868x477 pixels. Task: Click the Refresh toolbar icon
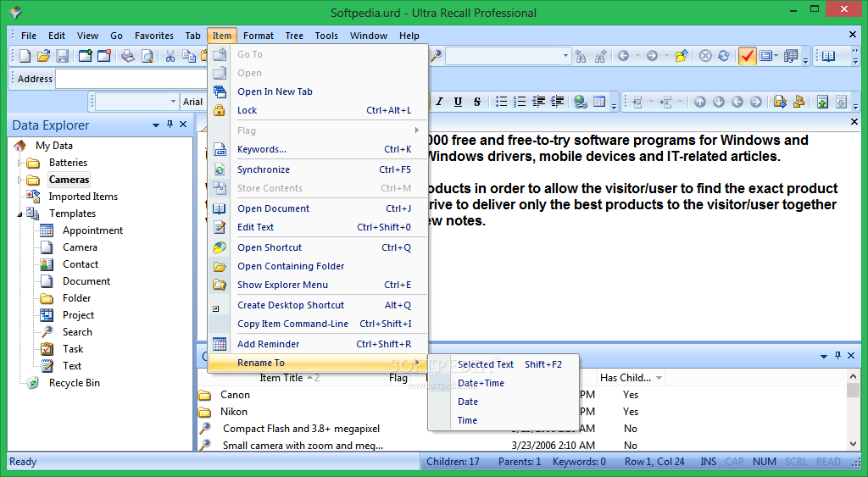click(724, 56)
